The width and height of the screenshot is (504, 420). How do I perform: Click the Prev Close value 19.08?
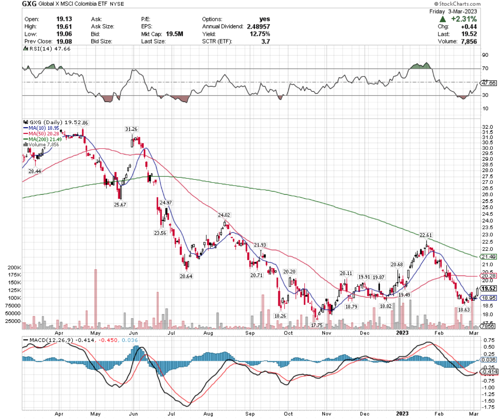(x=64, y=41)
